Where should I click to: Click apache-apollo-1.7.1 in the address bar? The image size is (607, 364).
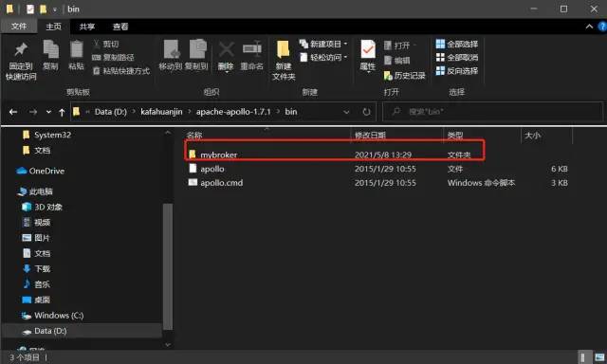click(x=233, y=112)
